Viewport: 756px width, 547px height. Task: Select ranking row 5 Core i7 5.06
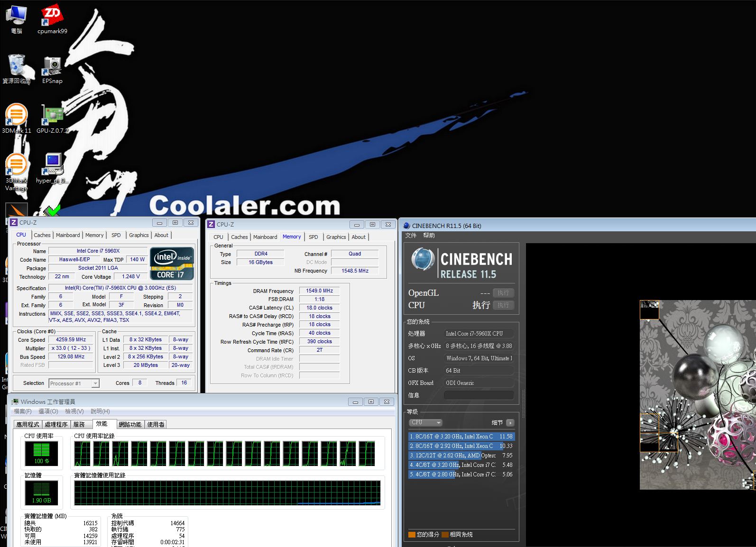(x=461, y=474)
